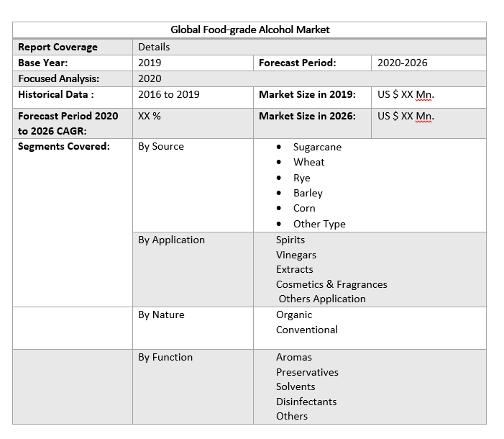
Task: Click the Details cell
Action: point(154,47)
